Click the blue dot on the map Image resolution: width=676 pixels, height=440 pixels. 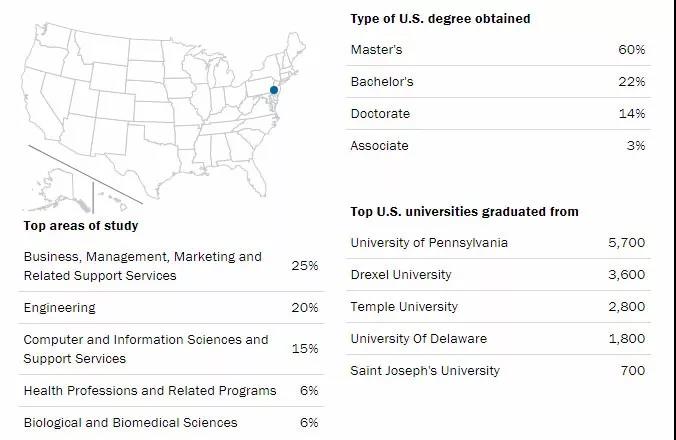coord(274,91)
